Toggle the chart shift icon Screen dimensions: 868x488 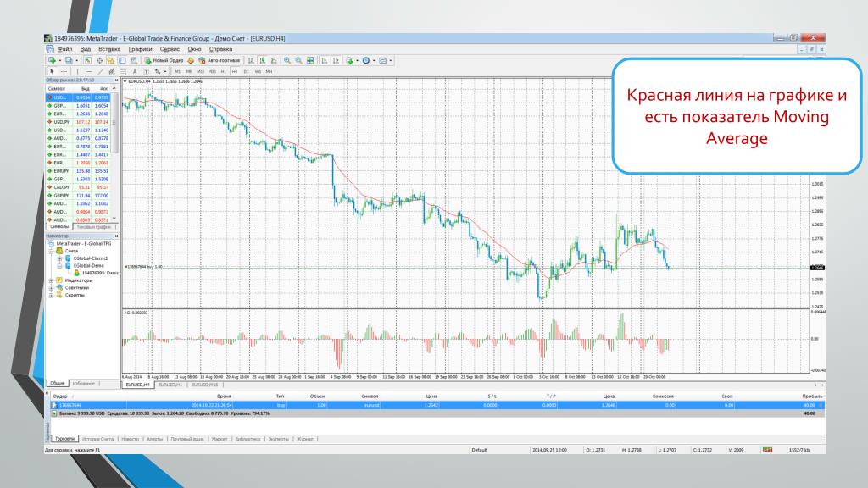click(336, 60)
